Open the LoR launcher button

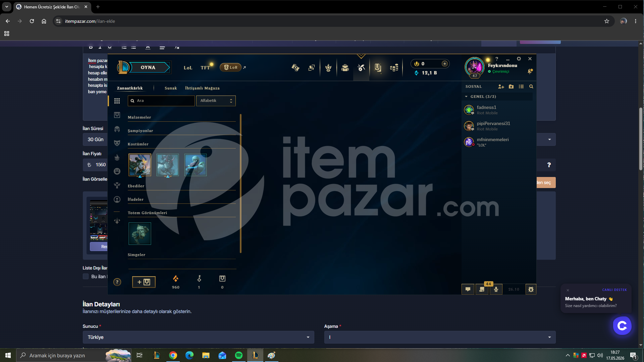click(231, 67)
